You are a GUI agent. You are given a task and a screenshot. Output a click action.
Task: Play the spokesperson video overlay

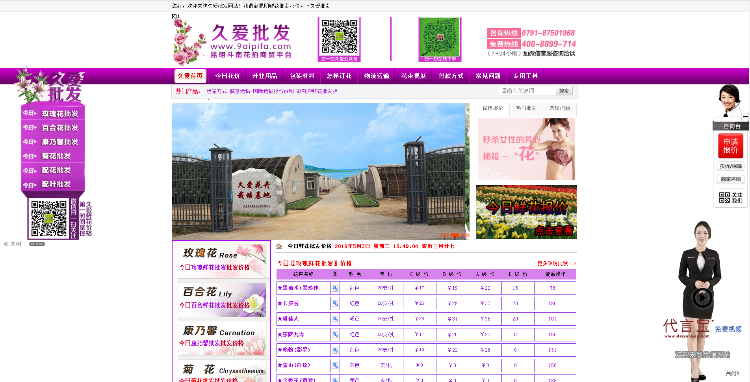pos(702,298)
